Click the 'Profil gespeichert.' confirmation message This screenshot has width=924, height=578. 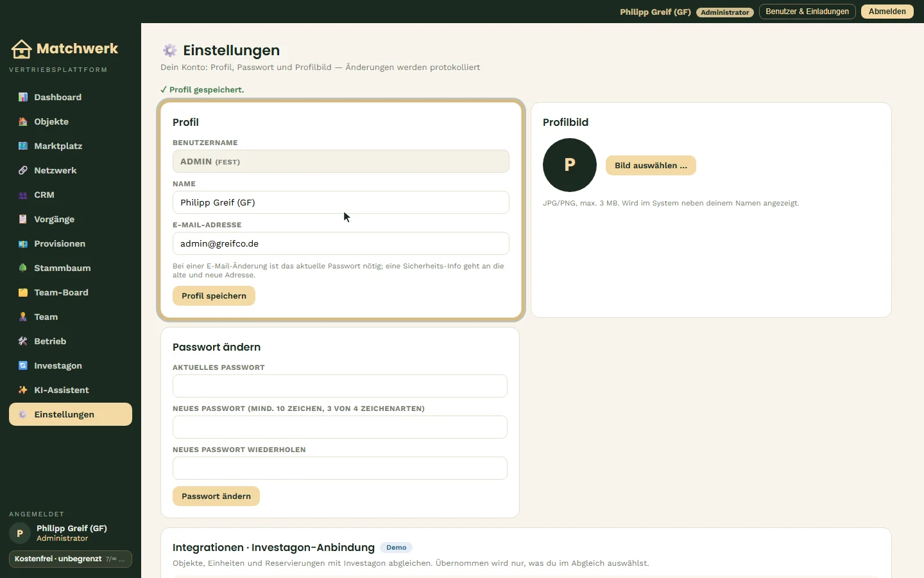click(x=202, y=90)
